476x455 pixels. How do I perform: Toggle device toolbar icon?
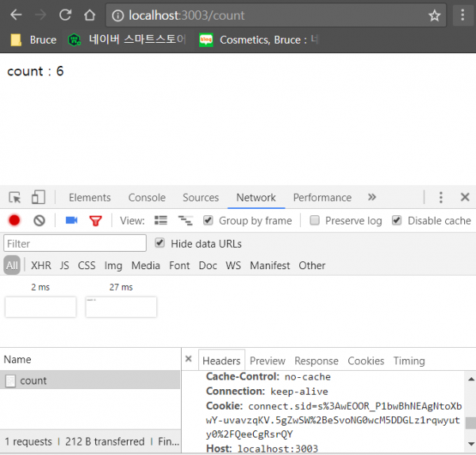[38, 198]
